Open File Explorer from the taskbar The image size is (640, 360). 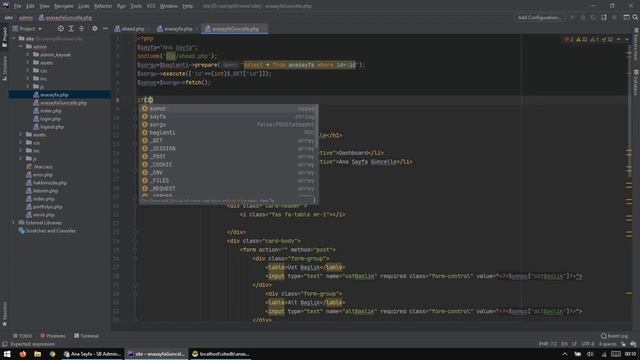(x=38, y=354)
